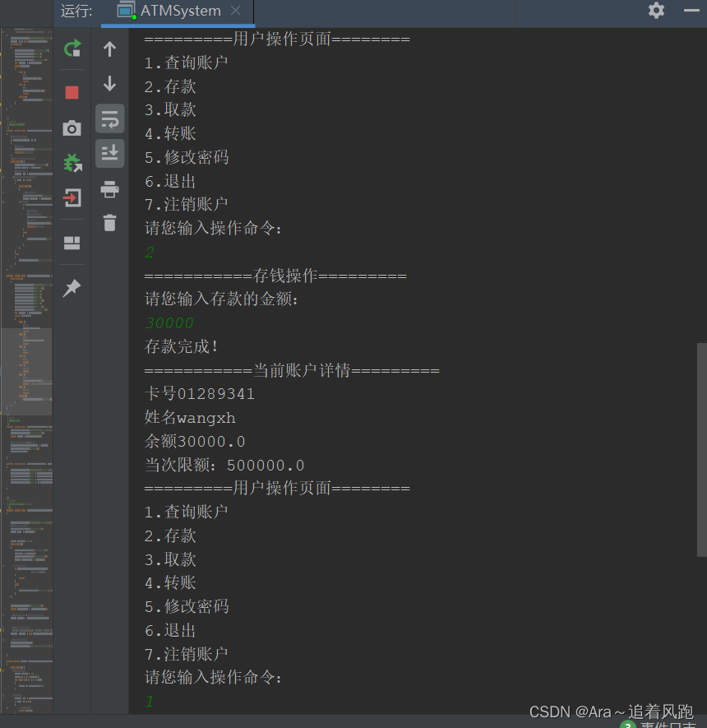This screenshot has height=728, width=707.
Task: Click the code minimap on the left
Action: (x=27, y=370)
